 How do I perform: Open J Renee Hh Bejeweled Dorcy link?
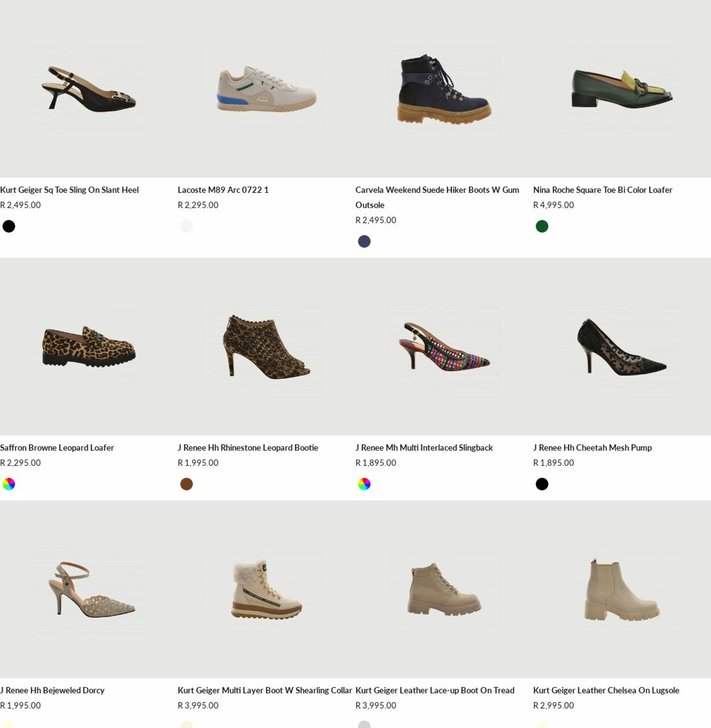[x=52, y=690]
